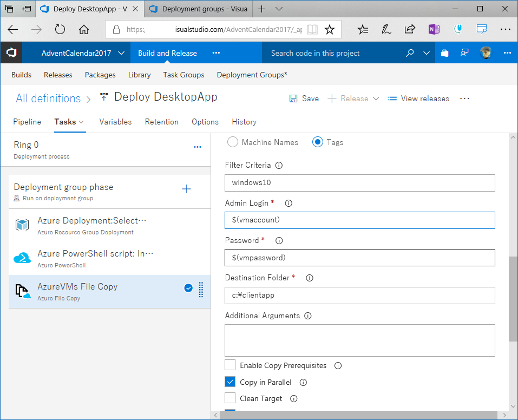Image resolution: width=518 pixels, height=420 pixels.
Task: Open the Release dropdown arrow
Action: pos(376,99)
